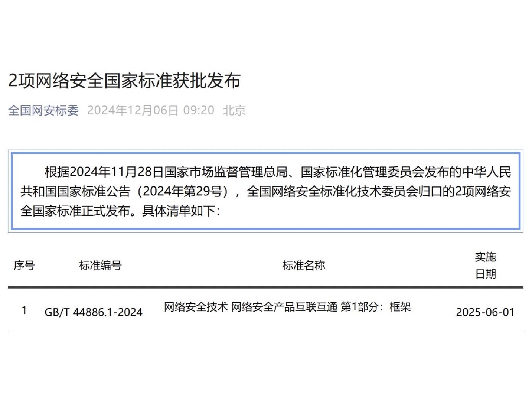Click the 北京 location label

[234, 110]
